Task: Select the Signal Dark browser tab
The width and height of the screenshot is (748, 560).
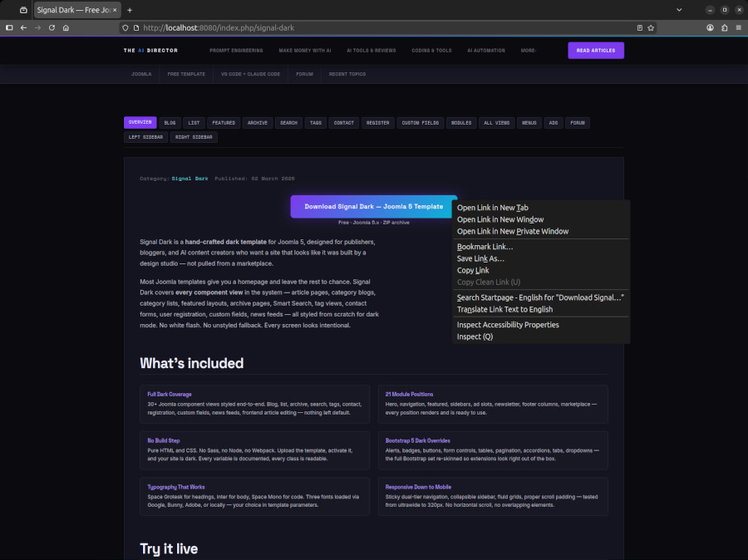Action: tap(75, 10)
